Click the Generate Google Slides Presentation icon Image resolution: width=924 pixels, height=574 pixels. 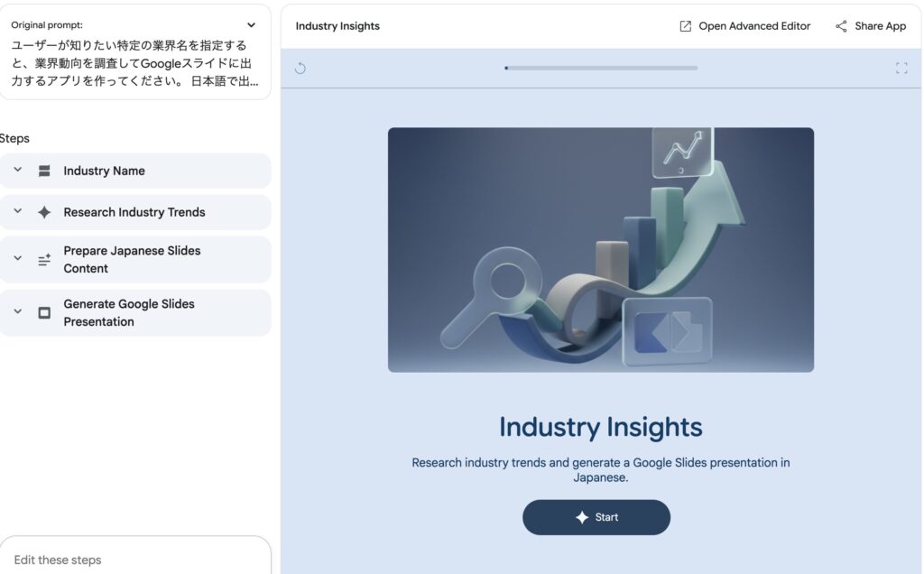click(44, 313)
